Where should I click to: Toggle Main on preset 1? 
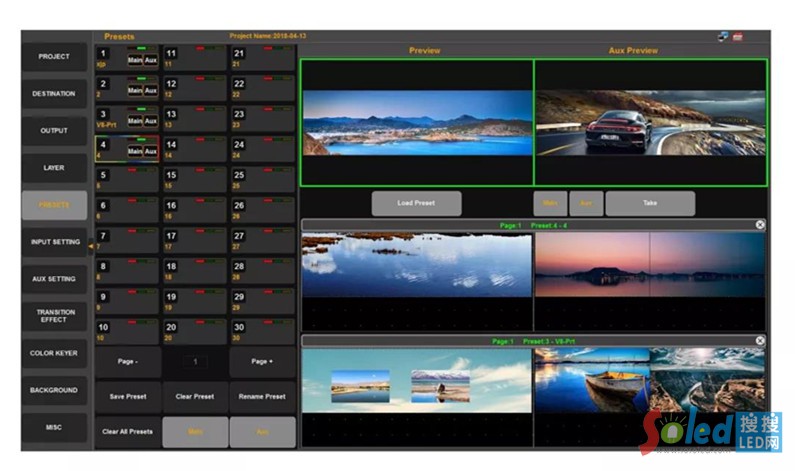click(x=134, y=60)
